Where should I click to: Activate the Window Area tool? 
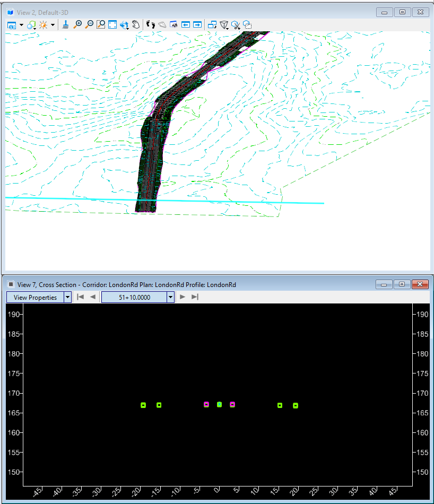coord(101,24)
